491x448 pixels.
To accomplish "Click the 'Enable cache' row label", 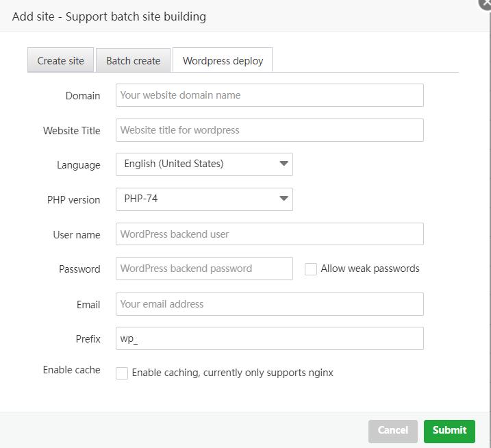I will tap(72, 370).
